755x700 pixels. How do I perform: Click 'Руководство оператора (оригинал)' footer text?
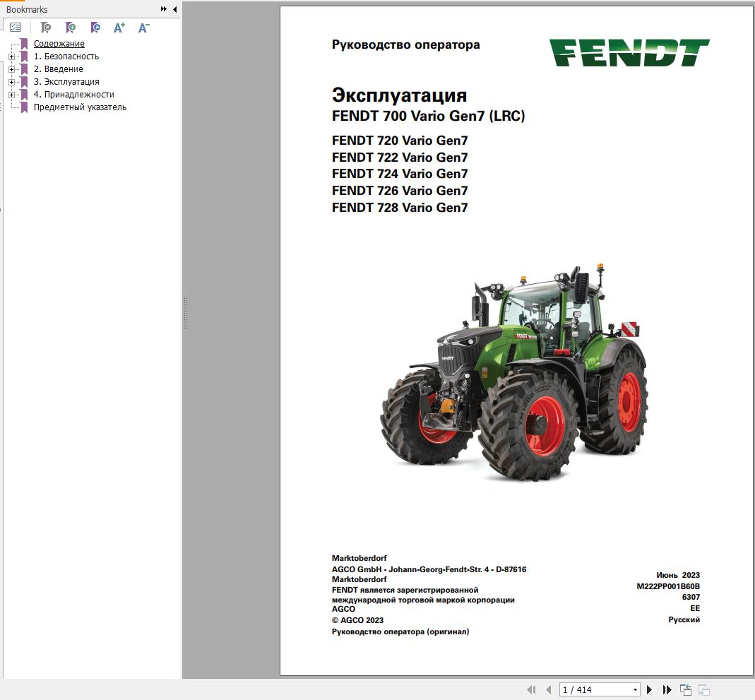(x=400, y=631)
